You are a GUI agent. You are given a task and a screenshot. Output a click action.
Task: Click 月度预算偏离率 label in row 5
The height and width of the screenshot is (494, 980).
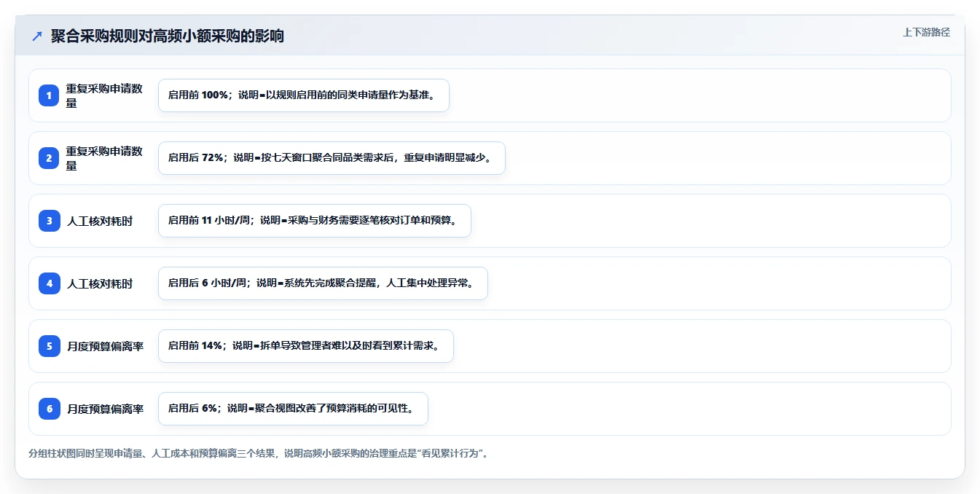click(105, 346)
